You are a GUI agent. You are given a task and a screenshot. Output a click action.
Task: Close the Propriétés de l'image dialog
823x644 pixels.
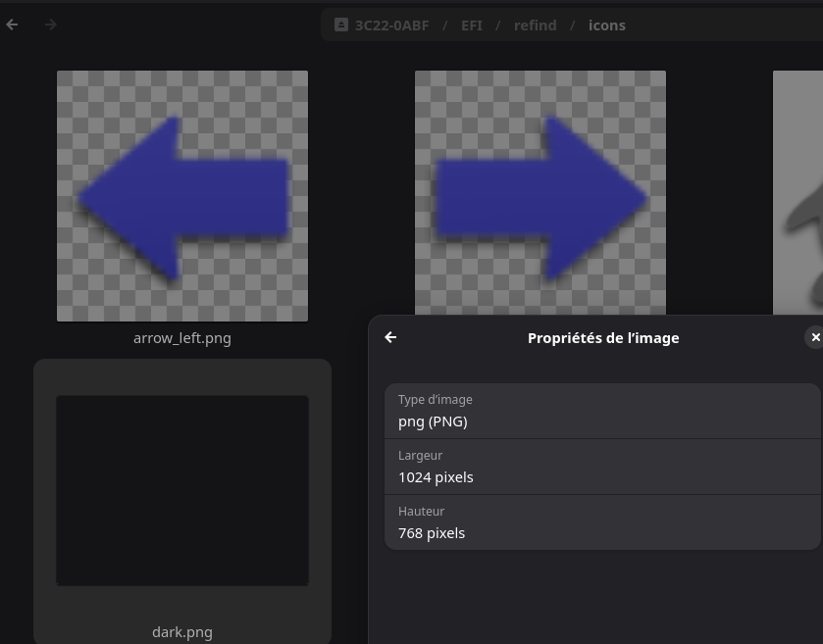[x=814, y=337]
